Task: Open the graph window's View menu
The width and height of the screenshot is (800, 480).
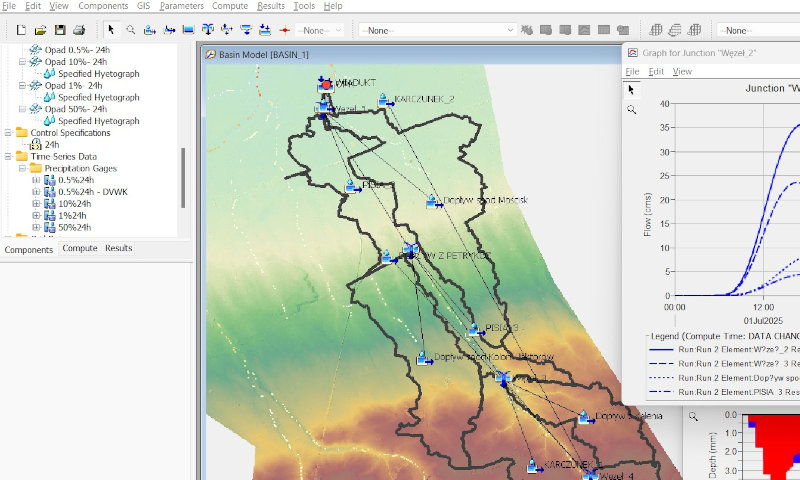Action: pos(682,72)
